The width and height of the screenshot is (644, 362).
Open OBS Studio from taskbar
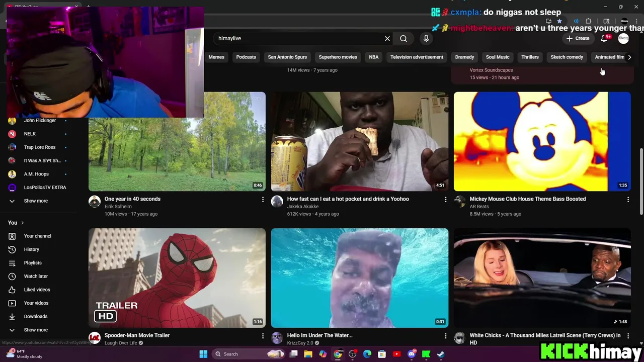coord(353,354)
